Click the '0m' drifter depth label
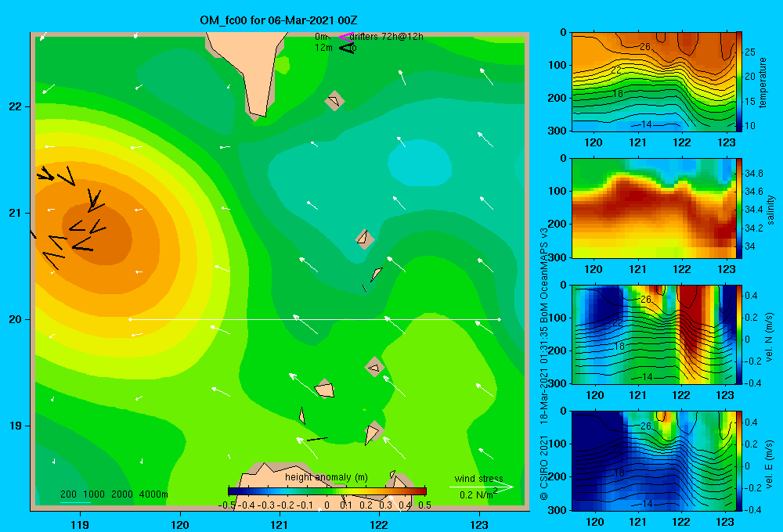The width and height of the screenshot is (783, 532). pyautogui.click(x=321, y=37)
